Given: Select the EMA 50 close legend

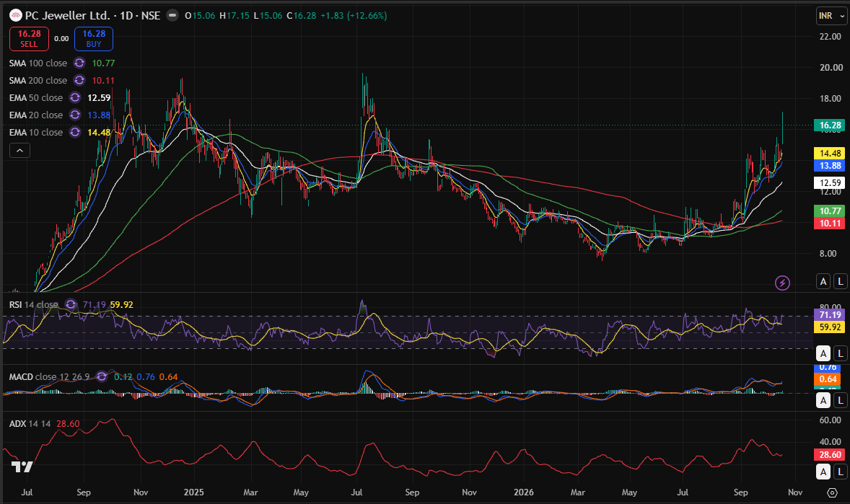Looking at the screenshot, I should coord(36,98).
